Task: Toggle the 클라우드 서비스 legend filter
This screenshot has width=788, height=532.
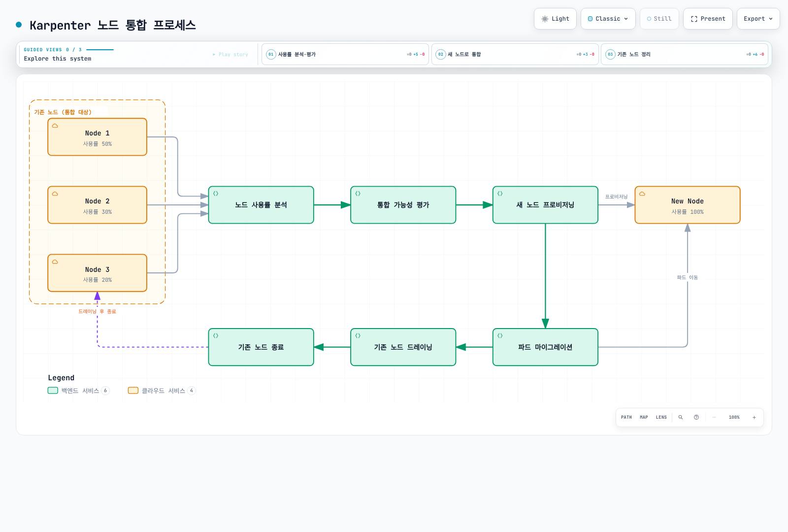Action: (162, 391)
